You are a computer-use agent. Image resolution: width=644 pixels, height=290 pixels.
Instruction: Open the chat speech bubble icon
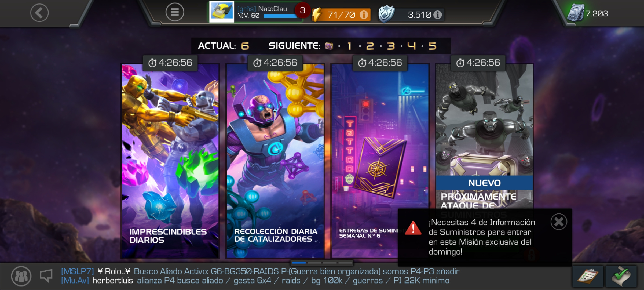tap(46, 276)
